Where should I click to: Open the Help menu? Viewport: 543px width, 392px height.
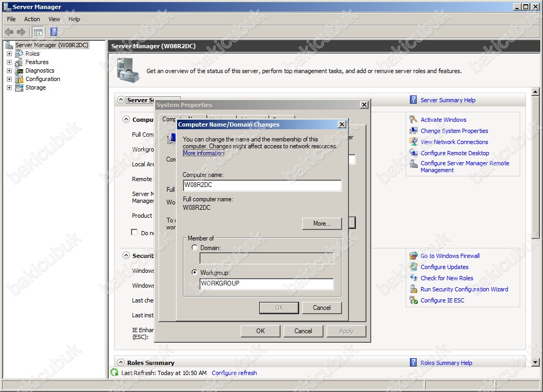(74, 19)
